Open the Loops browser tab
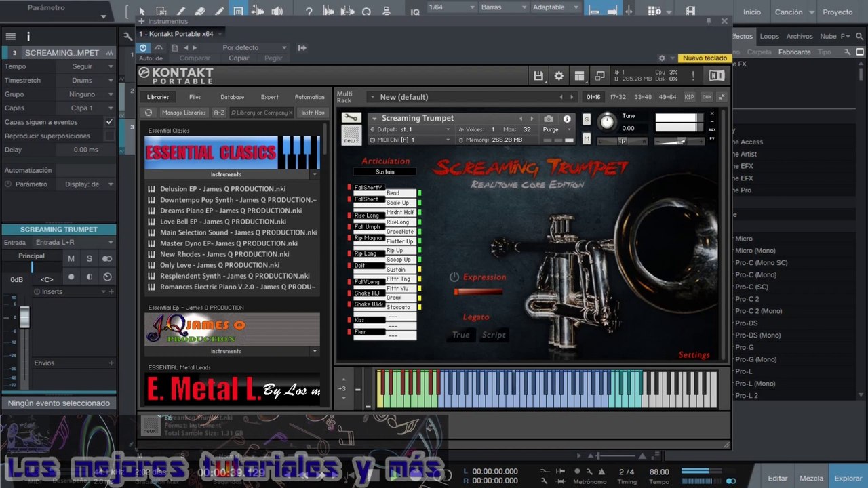 coord(770,37)
